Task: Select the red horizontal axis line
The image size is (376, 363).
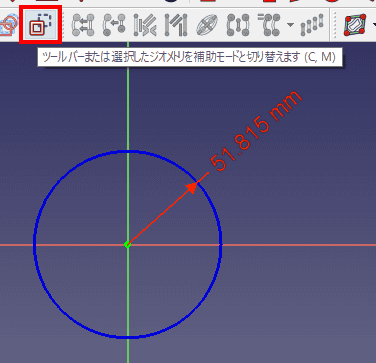Action: 300,245
